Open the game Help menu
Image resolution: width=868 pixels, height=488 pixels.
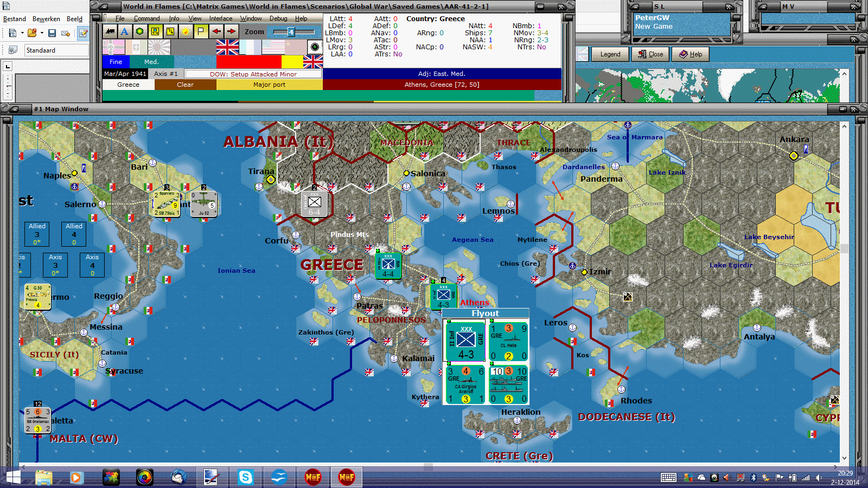pyautogui.click(x=301, y=18)
